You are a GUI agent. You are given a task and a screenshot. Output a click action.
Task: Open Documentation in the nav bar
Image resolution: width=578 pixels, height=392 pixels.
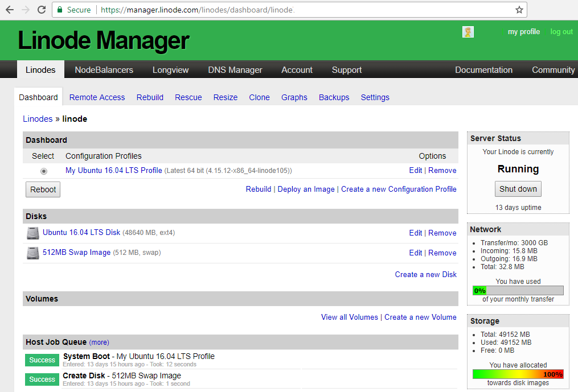pyautogui.click(x=483, y=69)
